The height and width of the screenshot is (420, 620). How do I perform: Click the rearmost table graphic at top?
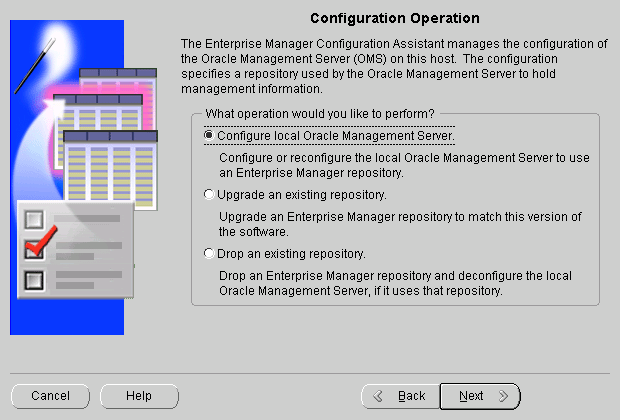click(x=115, y=78)
